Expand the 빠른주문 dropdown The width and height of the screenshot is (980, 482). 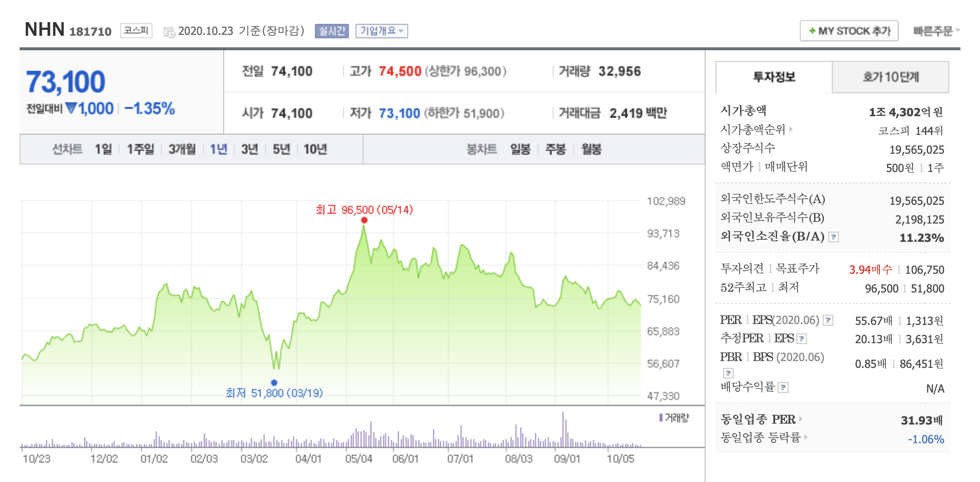pos(936,31)
